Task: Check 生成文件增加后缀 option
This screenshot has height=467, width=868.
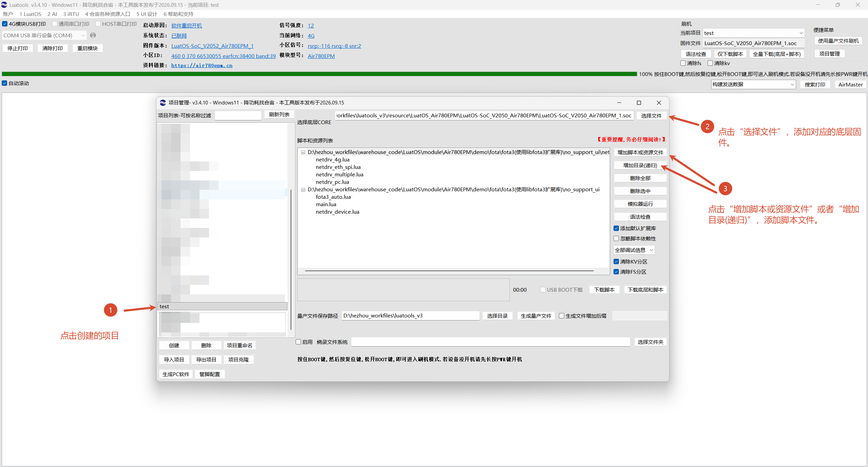Action: pyautogui.click(x=562, y=316)
